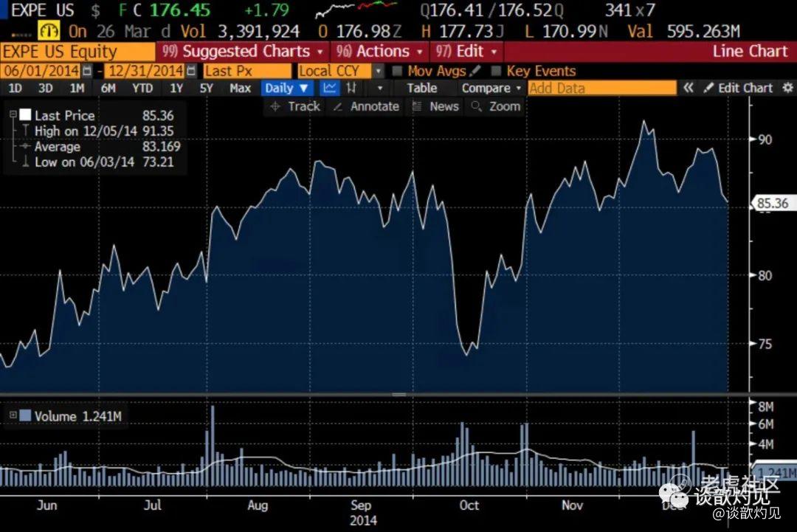Viewport: 797px width, 532px height.
Task: Select the 6M range tab
Action: point(108,88)
